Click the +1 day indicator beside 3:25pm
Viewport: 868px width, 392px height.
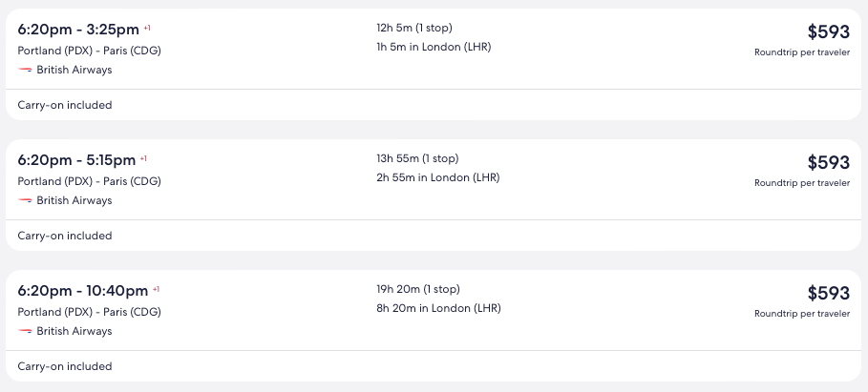point(147,28)
